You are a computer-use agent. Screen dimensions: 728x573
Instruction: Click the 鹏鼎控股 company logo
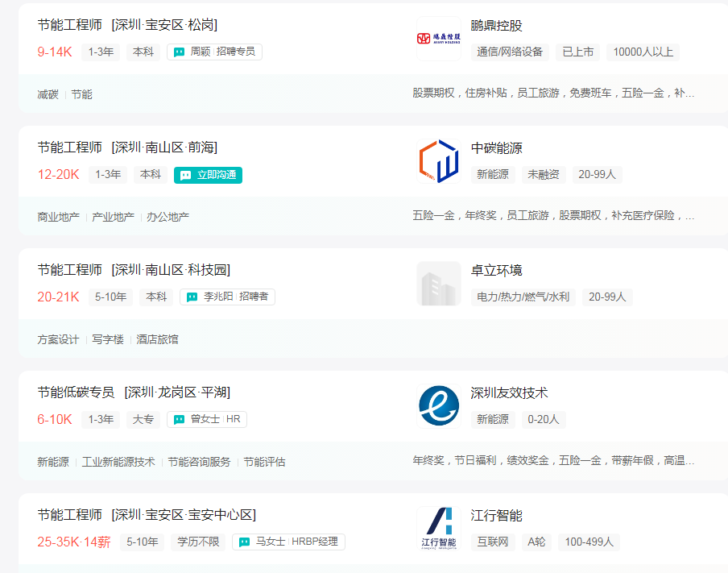pyautogui.click(x=438, y=39)
